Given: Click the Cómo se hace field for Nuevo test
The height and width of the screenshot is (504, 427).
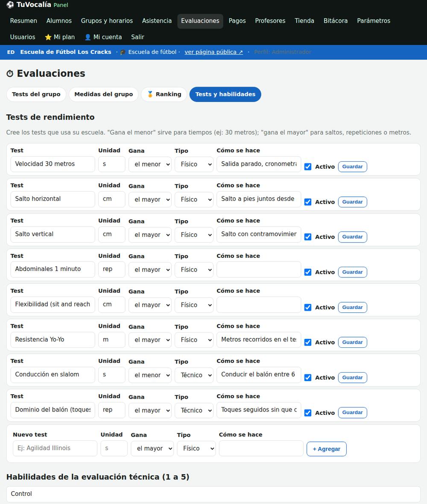Looking at the screenshot, I should [261, 448].
